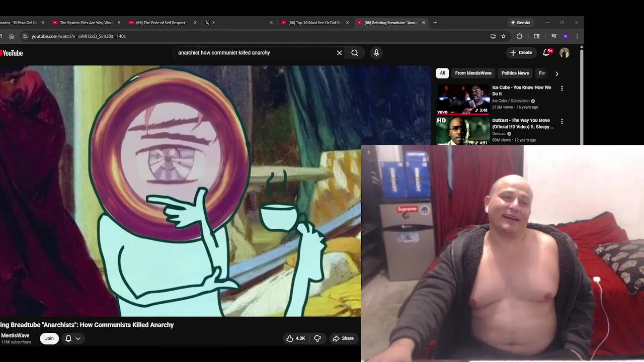Open MentisWave channel name link
644x362 pixels.
15,336
